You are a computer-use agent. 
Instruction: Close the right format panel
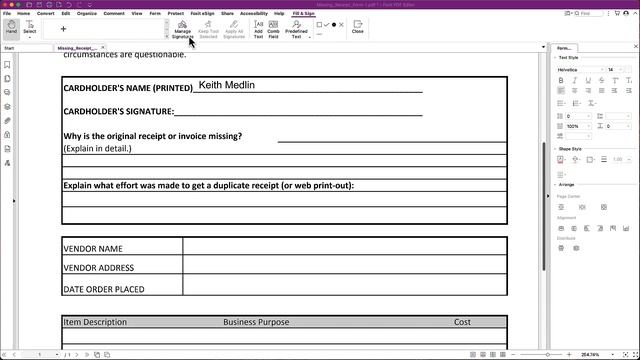636,47
